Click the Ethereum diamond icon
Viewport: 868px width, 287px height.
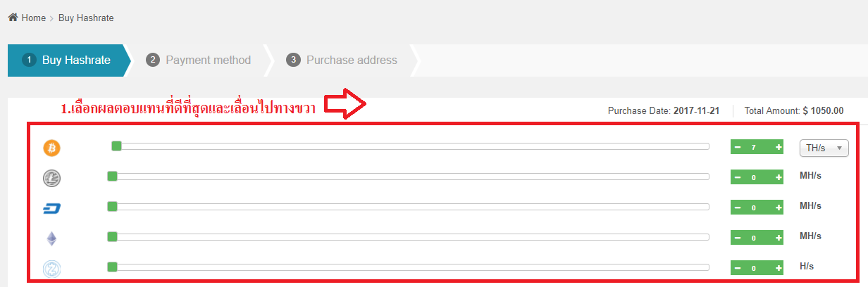click(51, 238)
